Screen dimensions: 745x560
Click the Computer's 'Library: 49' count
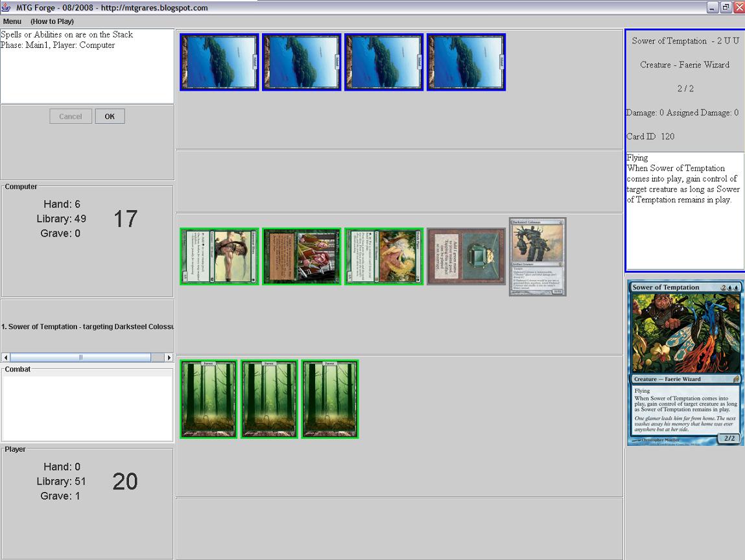point(62,219)
